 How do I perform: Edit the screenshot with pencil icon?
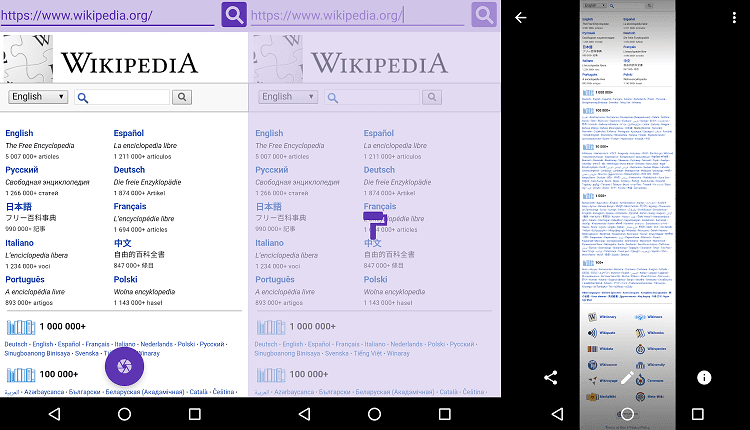point(627,378)
